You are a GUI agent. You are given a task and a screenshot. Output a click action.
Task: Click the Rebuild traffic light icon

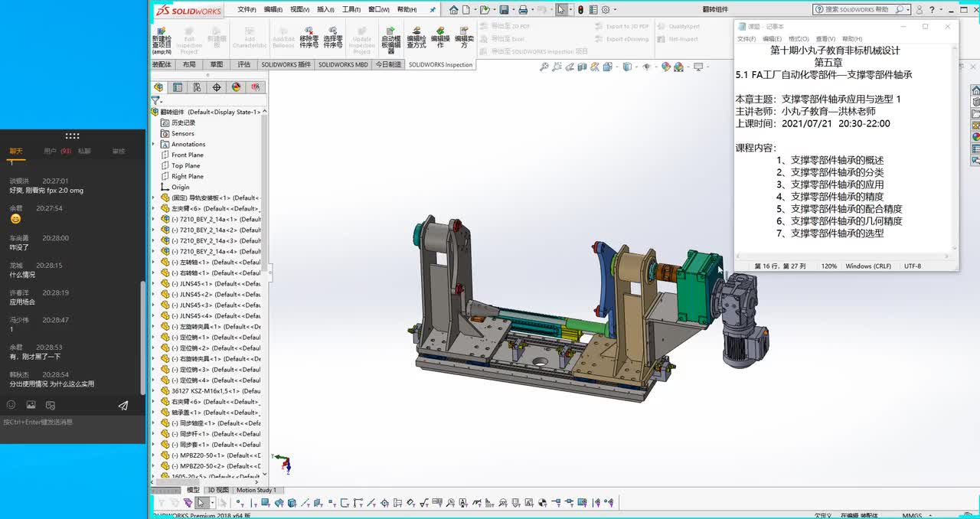(580, 10)
